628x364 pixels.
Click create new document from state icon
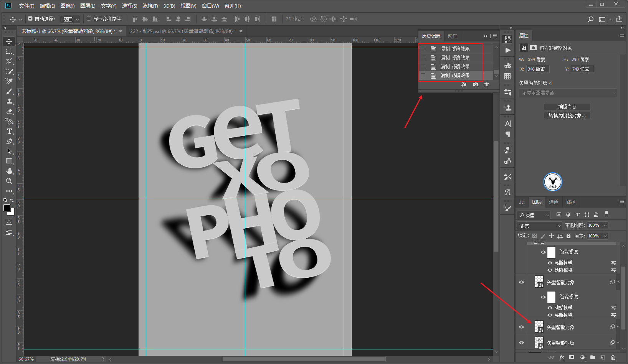tap(464, 85)
